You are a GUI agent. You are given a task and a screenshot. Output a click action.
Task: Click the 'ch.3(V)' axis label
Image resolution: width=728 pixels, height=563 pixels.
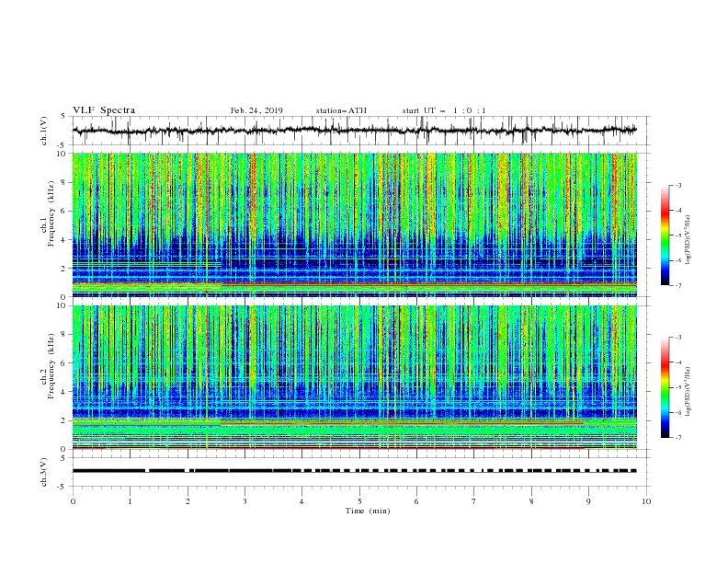44,472
